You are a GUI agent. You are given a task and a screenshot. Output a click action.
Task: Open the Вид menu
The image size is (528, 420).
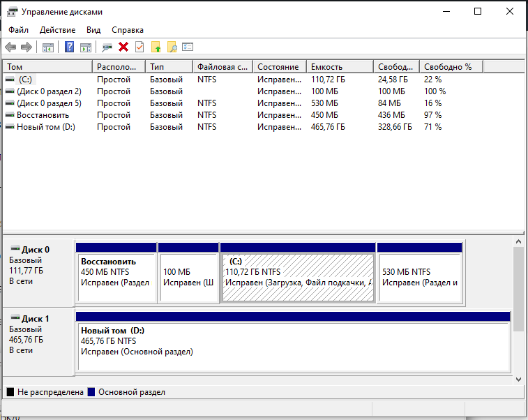pyautogui.click(x=93, y=30)
